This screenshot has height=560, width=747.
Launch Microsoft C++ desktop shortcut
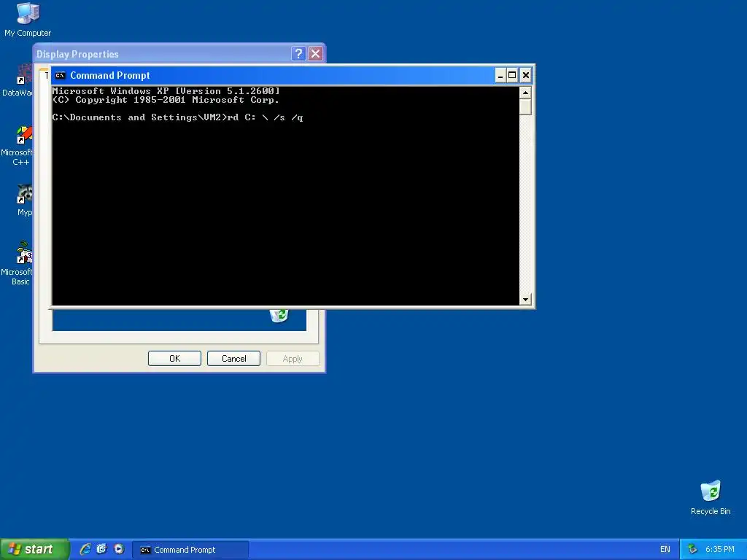(18, 146)
